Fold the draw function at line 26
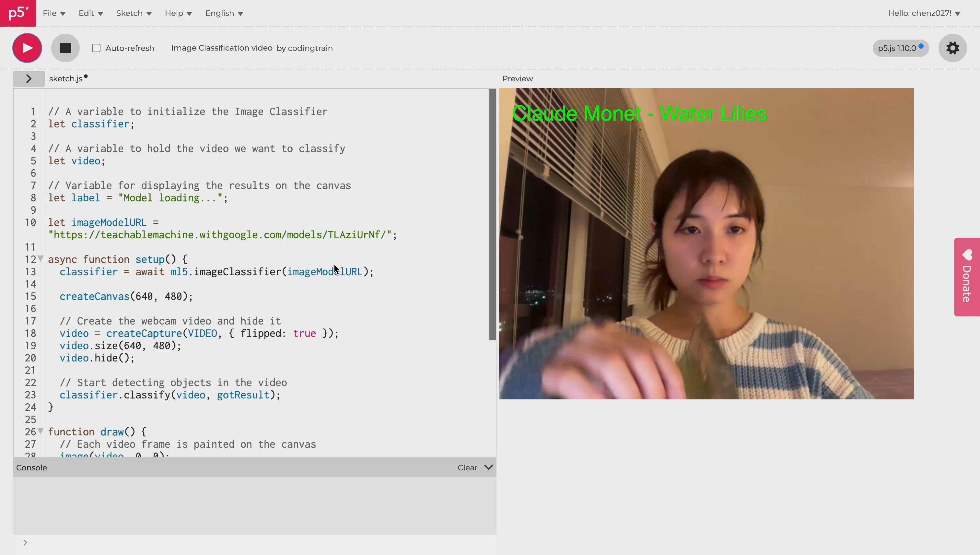 (41, 431)
